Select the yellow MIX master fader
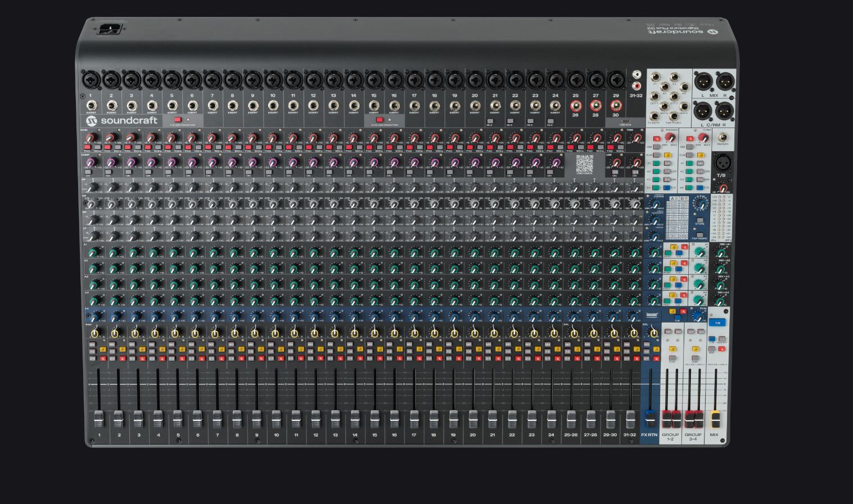Screen dimensions: 853x504 click(715, 419)
